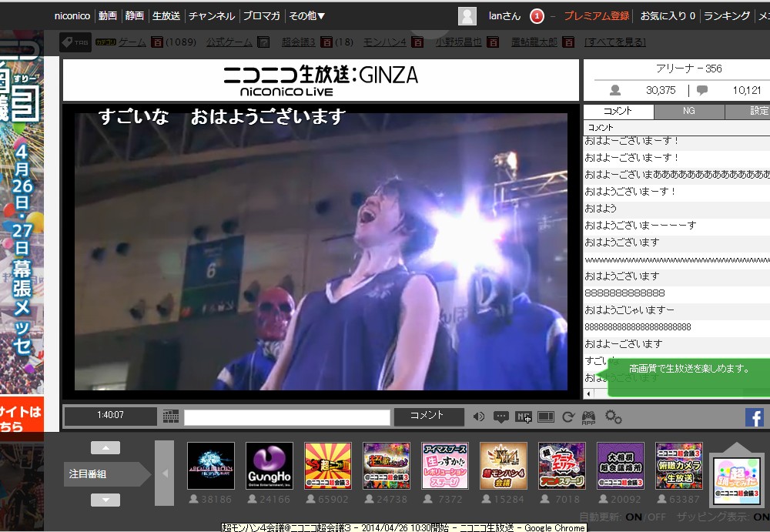Click question mark icon beside 公式ゲーム tag
Image resolution: width=770 pixels, height=532 pixels.
tap(263, 42)
